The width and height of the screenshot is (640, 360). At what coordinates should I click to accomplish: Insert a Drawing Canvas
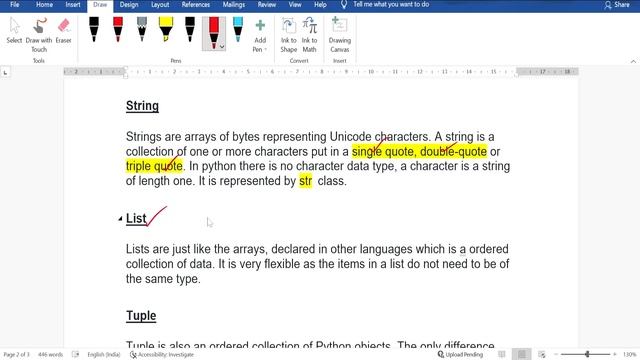click(x=340, y=35)
